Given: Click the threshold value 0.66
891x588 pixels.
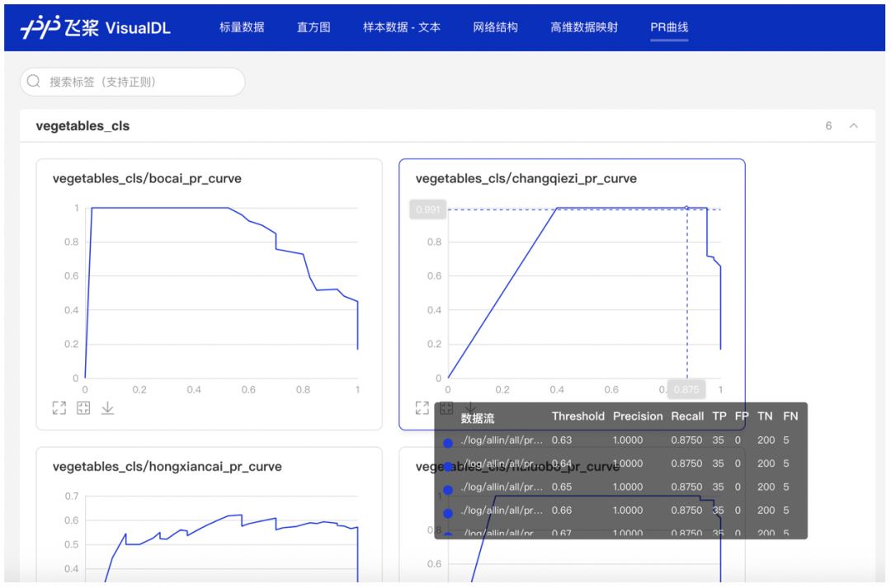Looking at the screenshot, I should (562, 510).
